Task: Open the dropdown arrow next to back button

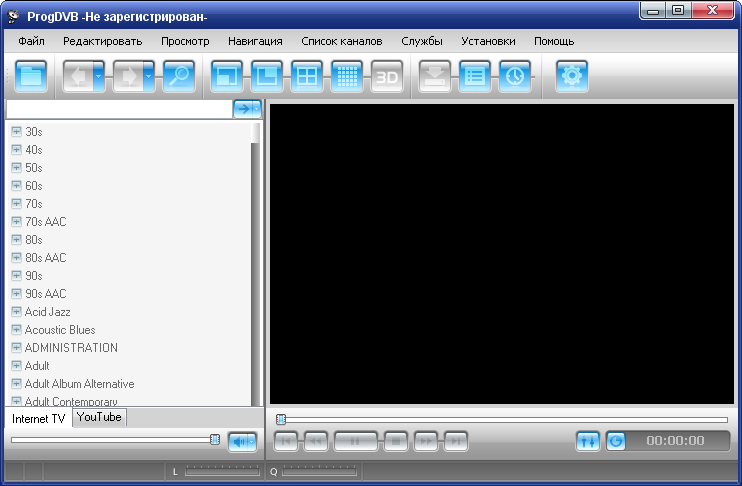Action: 99,77
